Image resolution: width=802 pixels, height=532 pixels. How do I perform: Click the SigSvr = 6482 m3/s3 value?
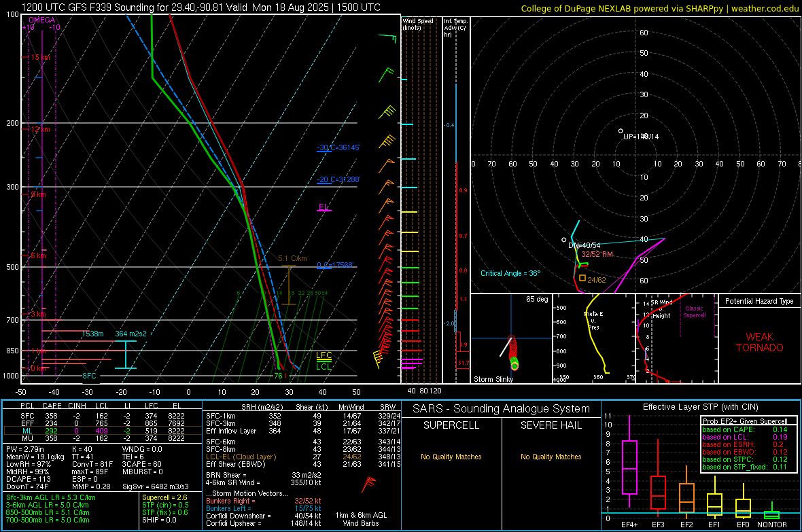[x=156, y=486]
